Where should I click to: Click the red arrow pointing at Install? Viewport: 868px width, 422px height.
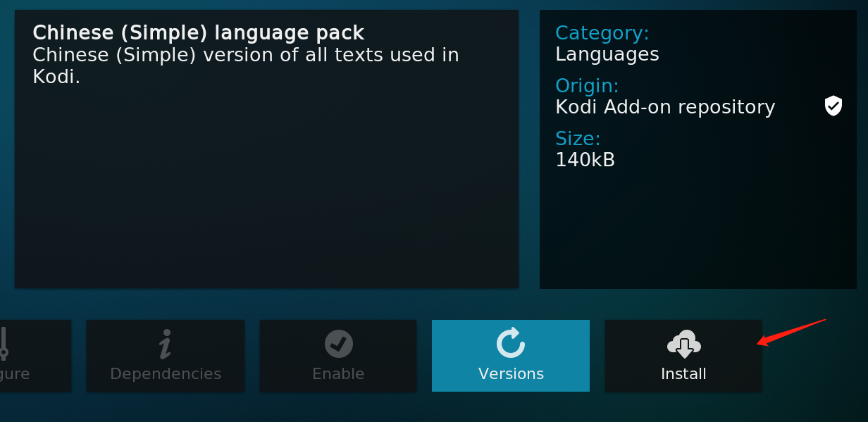click(790, 332)
